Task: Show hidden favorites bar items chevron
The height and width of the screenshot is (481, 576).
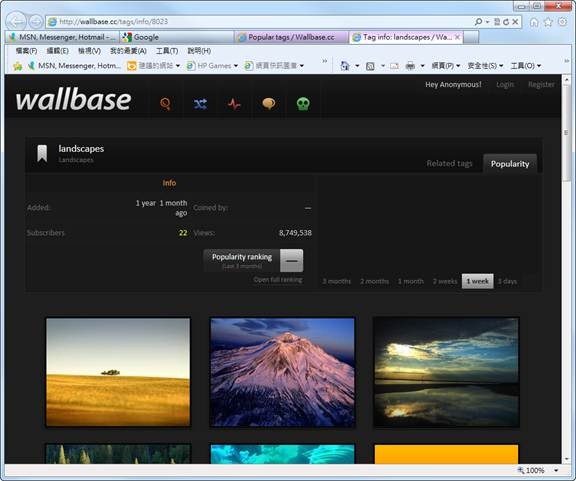Action: click(325, 61)
